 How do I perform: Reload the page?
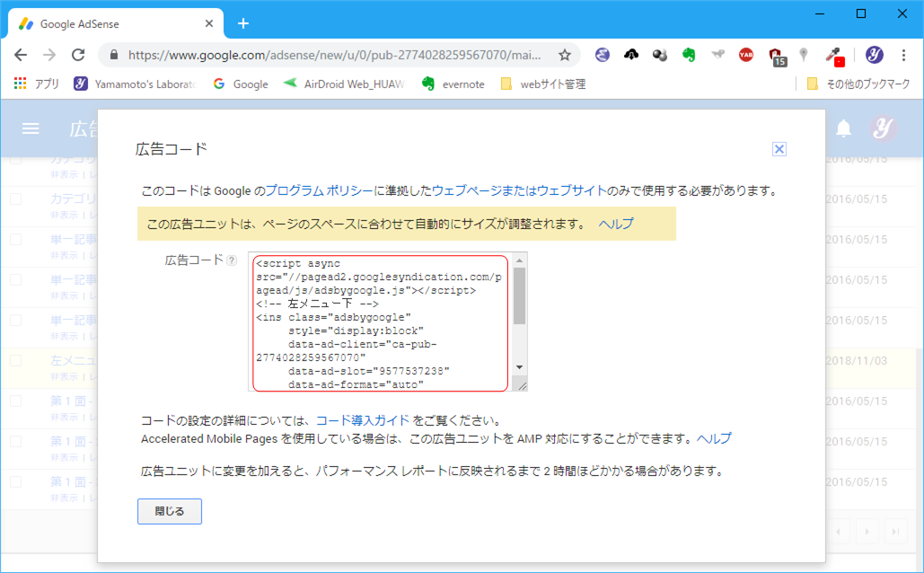78,55
